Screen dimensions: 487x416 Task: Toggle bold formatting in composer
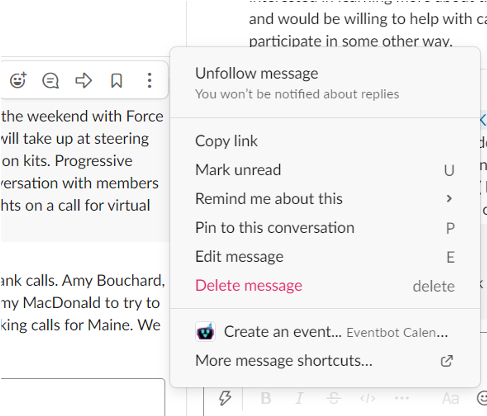266,398
